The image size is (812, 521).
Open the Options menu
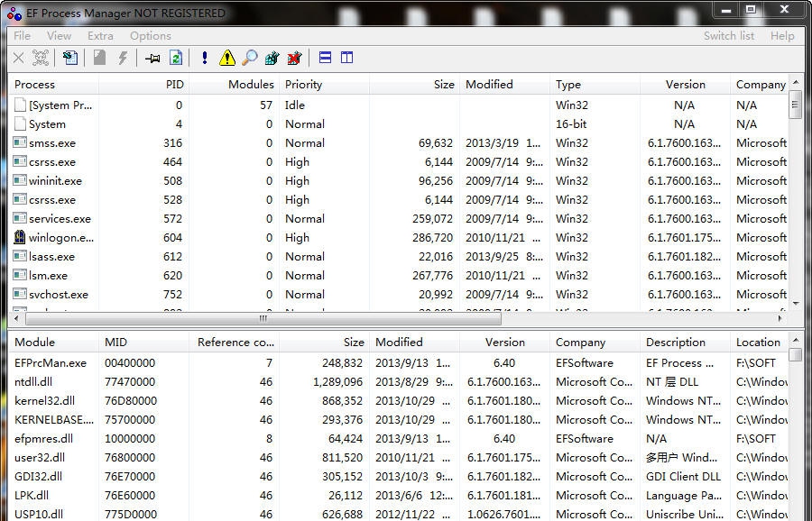(x=150, y=36)
